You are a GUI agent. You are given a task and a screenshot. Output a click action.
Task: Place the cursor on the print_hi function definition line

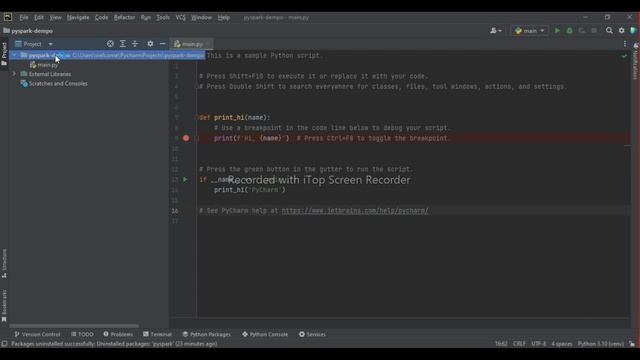tap(235, 118)
